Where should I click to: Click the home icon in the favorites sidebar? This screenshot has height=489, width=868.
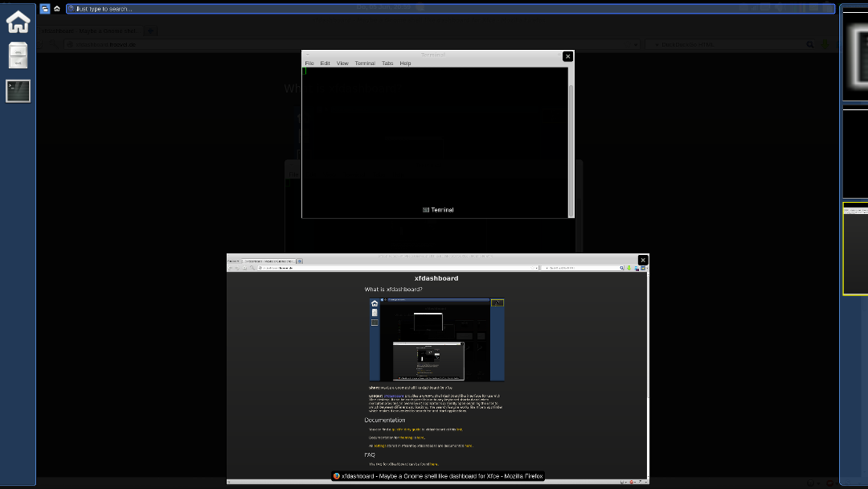point(18,22)
